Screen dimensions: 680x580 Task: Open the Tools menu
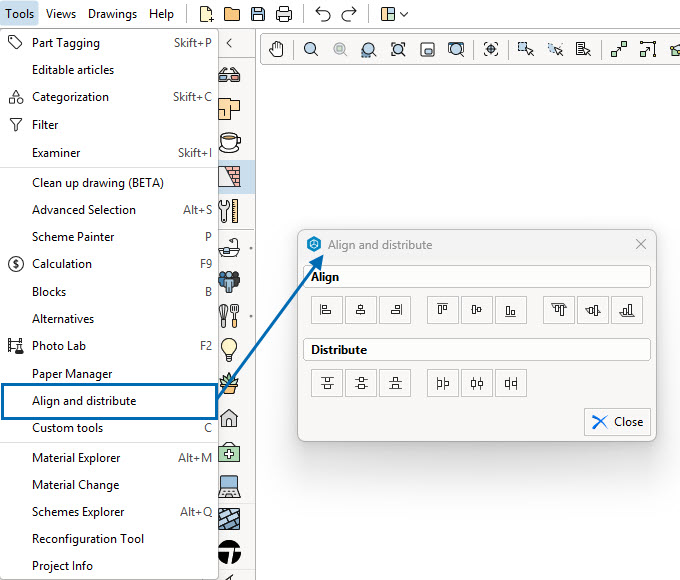[x=20, y=14]
